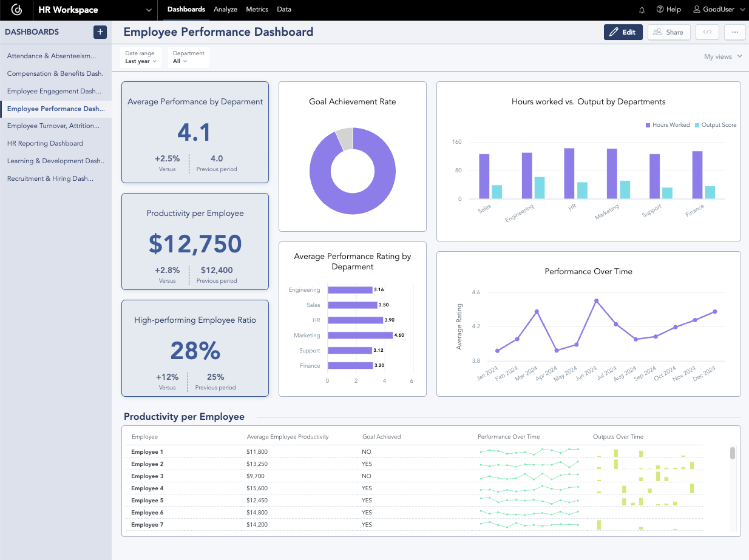
Task: Click the Help question mark icon
Action: (x=660, y=10)
